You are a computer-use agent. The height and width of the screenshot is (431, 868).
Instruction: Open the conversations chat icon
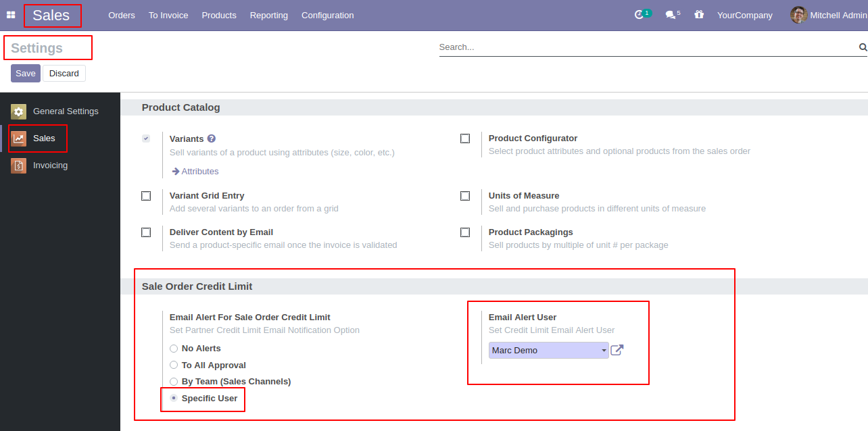click(x=671, y=15)
